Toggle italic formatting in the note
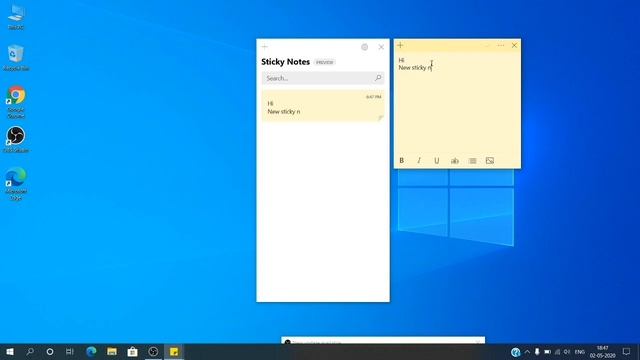 coord(419,160)
